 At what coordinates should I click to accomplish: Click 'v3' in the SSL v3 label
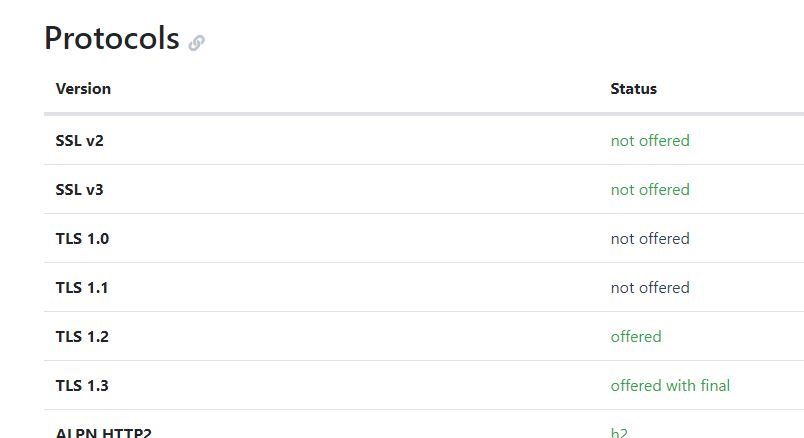click(94, 189)
